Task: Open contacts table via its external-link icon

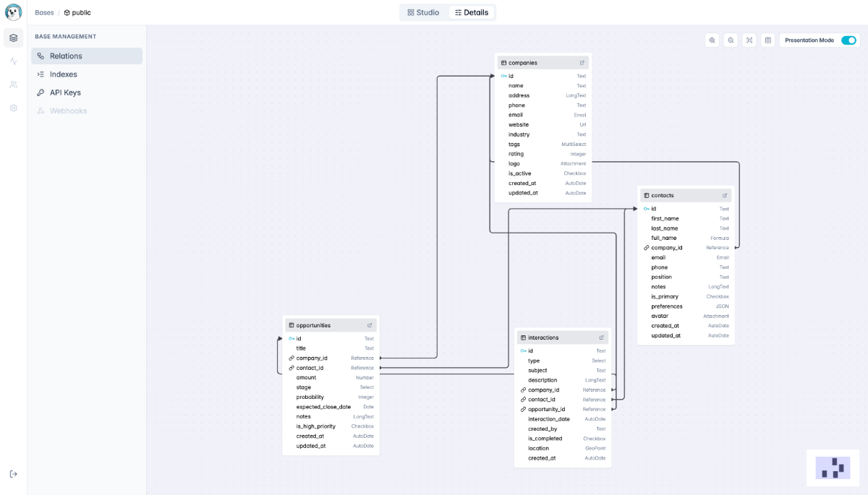Action: [725, 195]
